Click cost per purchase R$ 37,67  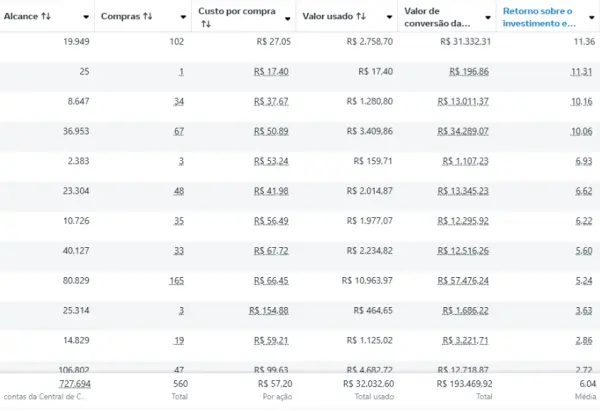click(x=271, y=101)
